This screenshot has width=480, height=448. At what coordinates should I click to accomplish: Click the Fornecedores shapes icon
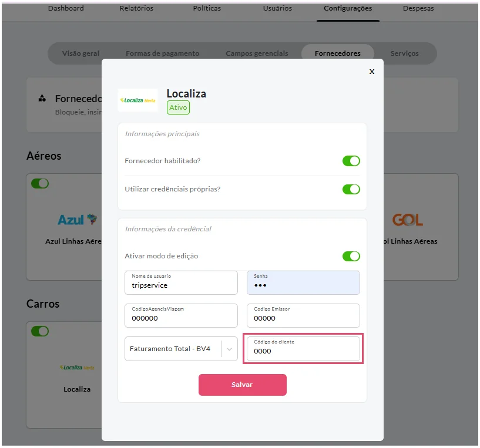point(42,98)
